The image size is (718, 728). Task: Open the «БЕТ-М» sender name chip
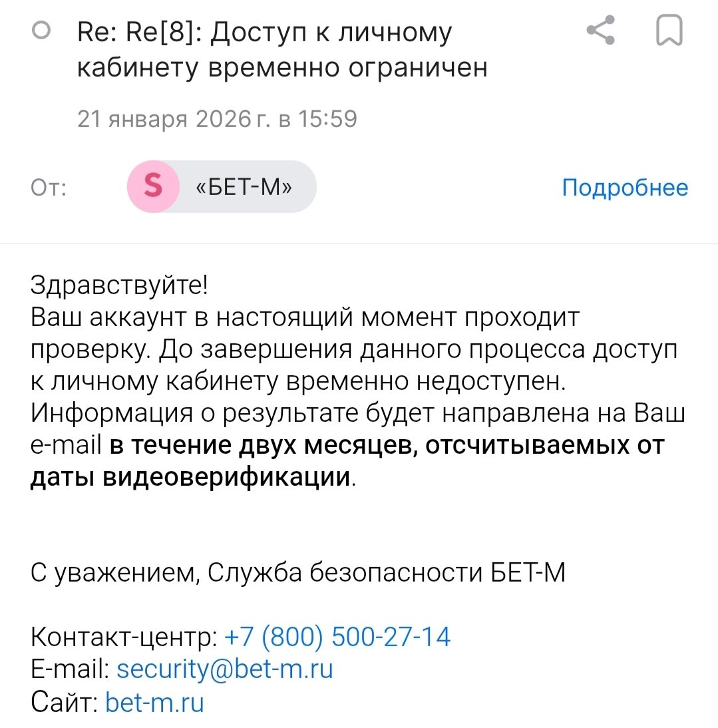(244, 187)
